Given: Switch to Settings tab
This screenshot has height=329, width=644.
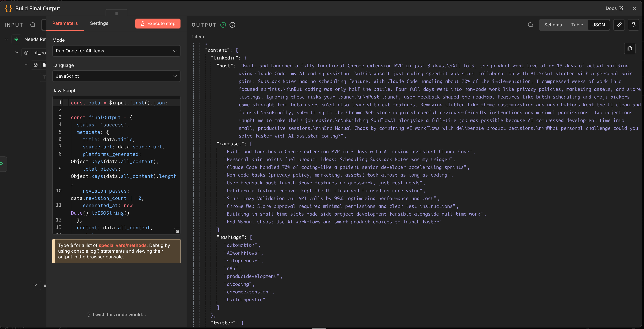Looking at the screenshot, I should (x=99, y=23).
